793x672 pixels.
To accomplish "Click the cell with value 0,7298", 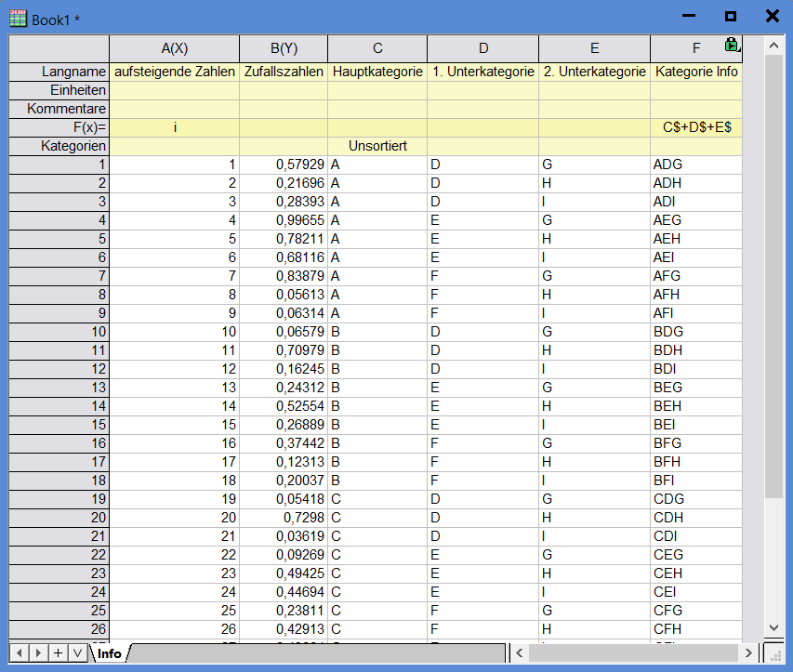I will point(284,519).
